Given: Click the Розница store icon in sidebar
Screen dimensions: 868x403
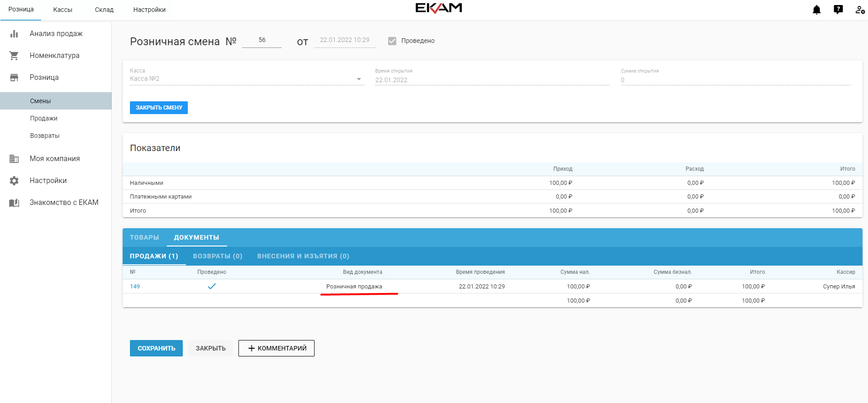Looking at the screenshot, I should point(14,78).
